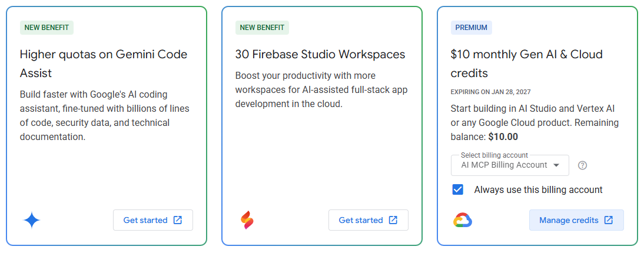Screen dimensions: 644x253
Task: Uncheck Always use this billing account
Action: pos(457,189)
